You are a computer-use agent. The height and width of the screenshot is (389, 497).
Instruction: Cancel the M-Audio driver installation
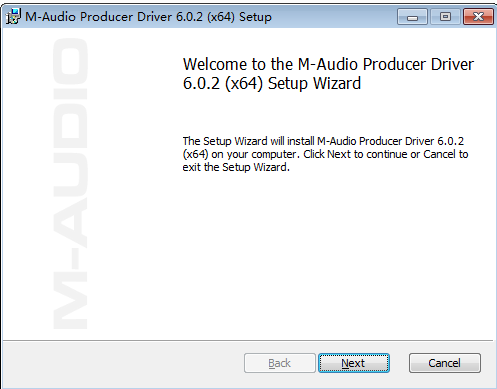coord(445,363)
